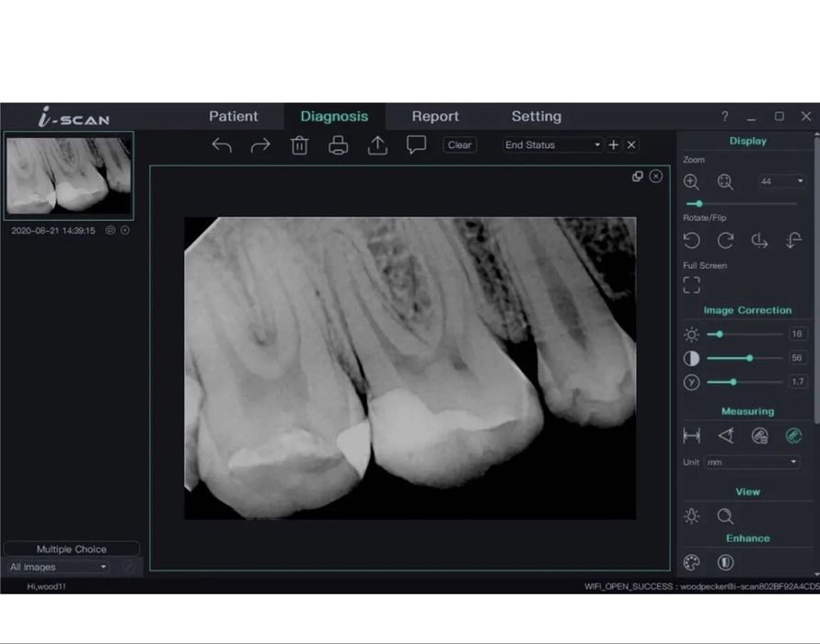
Task: Rotate the image counterclockwise
Action: pyautogui.click(x=692, y=240)
